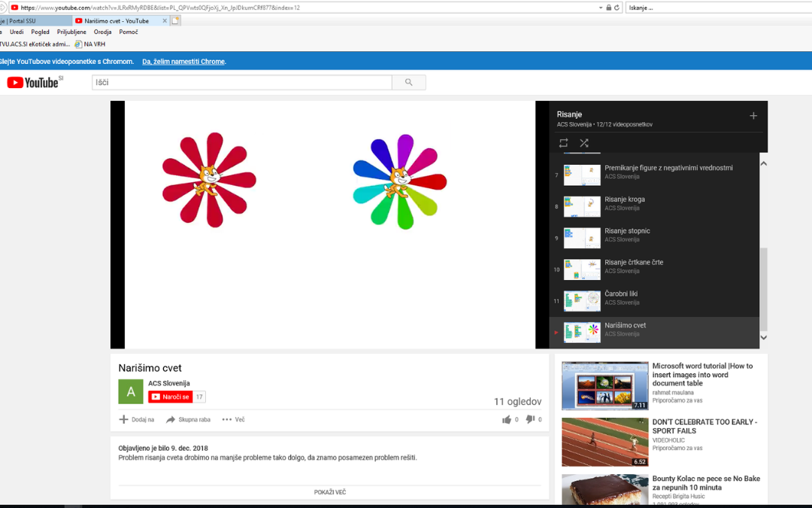The image size is (812, 508).
Task: Click the YouTube logo to go home
Action: click(35, 83)
